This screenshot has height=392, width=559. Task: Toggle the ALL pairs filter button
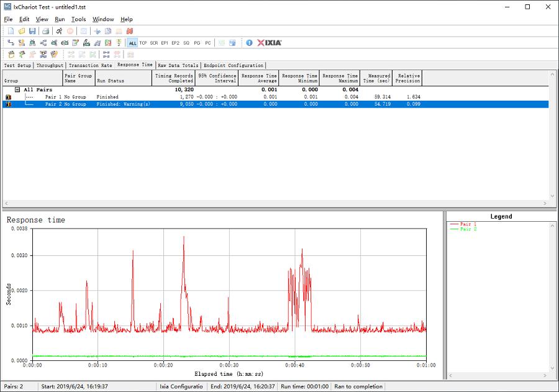pos(132,43)
